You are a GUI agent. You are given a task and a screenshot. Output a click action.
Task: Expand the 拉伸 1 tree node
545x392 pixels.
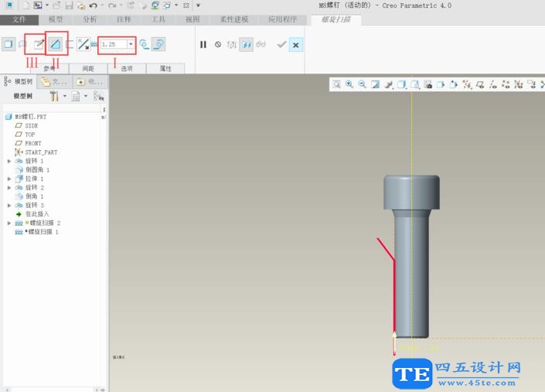click(x=9, y=179)
